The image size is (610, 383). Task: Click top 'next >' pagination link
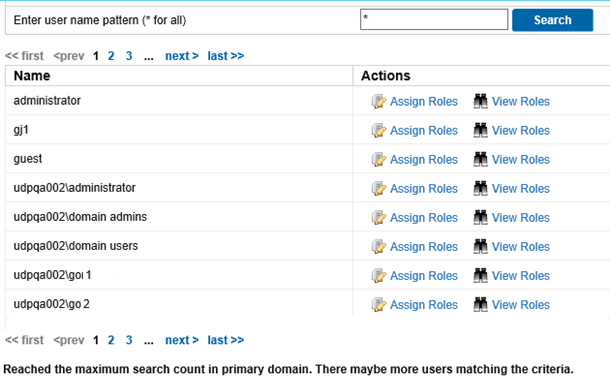point(182,56)
